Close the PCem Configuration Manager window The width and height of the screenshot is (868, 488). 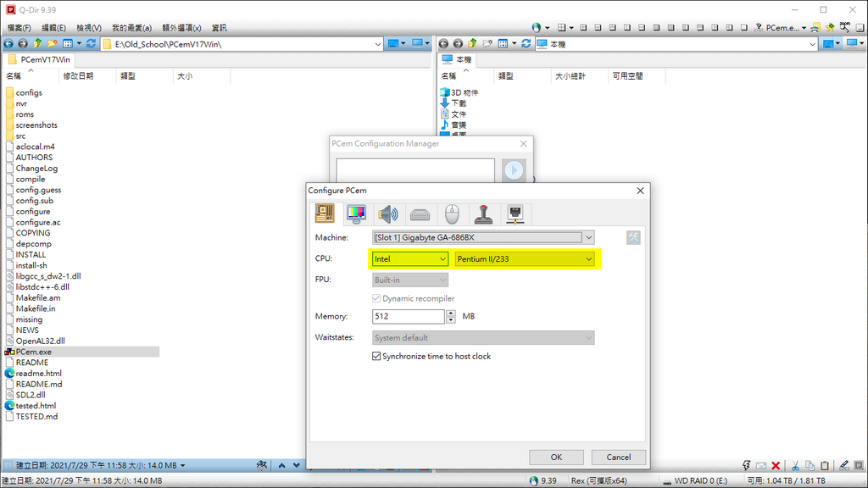click(x=523, y=143)
